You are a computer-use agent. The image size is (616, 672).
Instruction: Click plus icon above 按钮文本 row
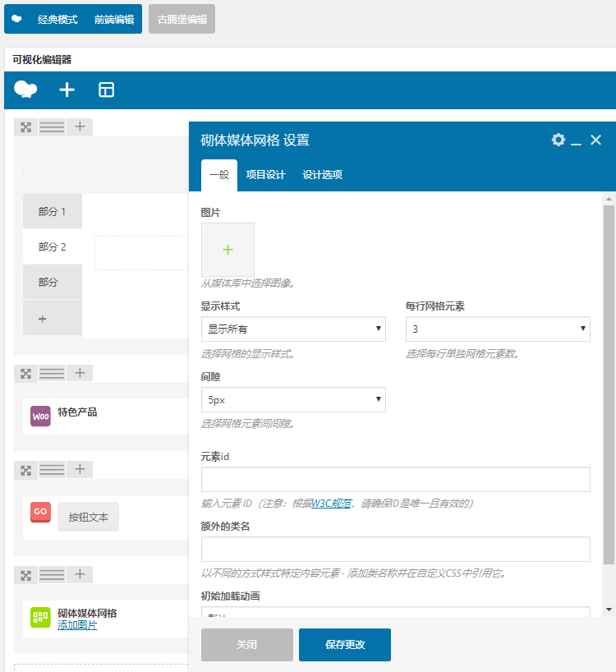pos(80,470)
